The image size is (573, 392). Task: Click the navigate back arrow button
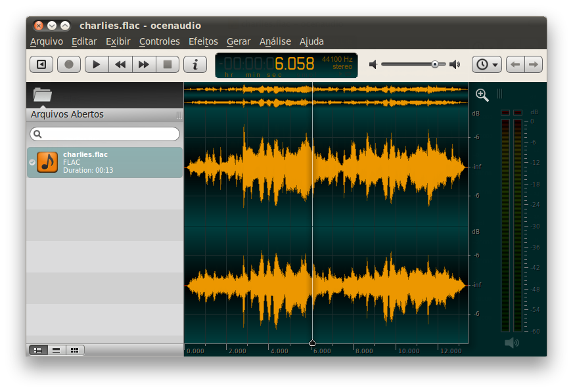pyautogui.click(x=515, y=64)
